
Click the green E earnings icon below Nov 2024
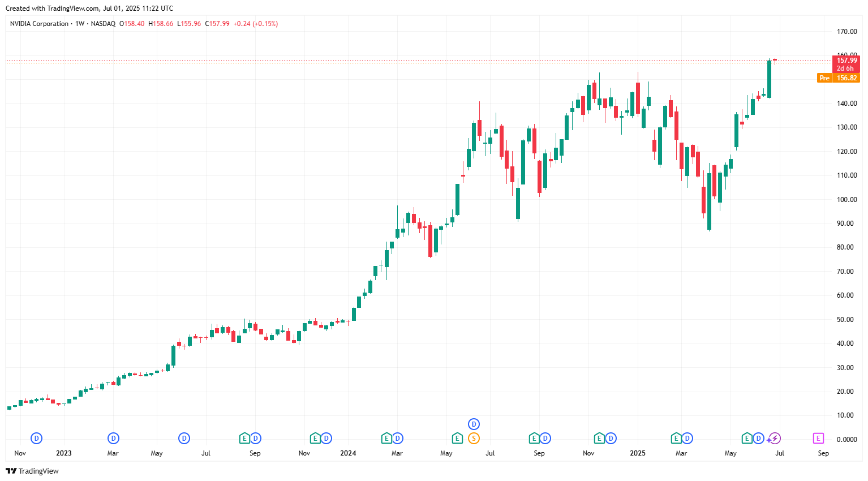pyautogui.click(x=599, y=438)
